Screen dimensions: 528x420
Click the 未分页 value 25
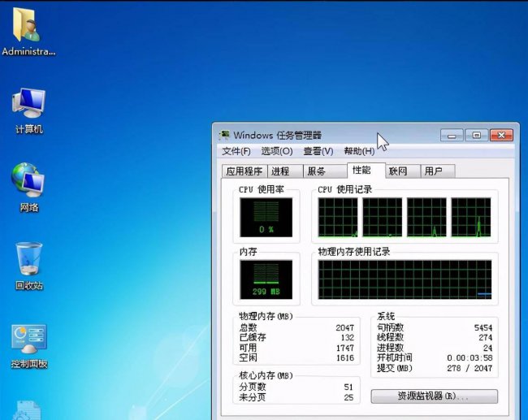[348, 397]
